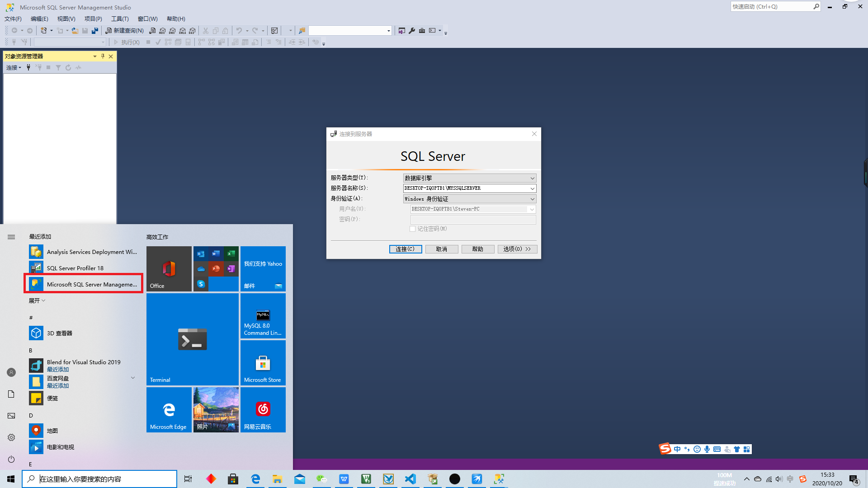Click the wrench properties toolbar icon
Viewport: 868px width, 488px height.
click(412, 31)
